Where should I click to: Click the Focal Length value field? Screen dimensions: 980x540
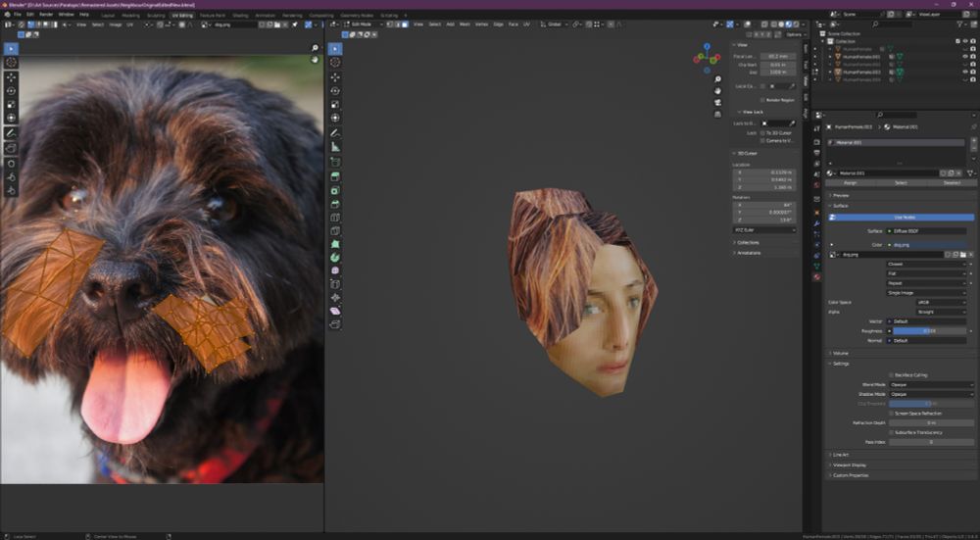pyautogui.click(x=778, y=56)
